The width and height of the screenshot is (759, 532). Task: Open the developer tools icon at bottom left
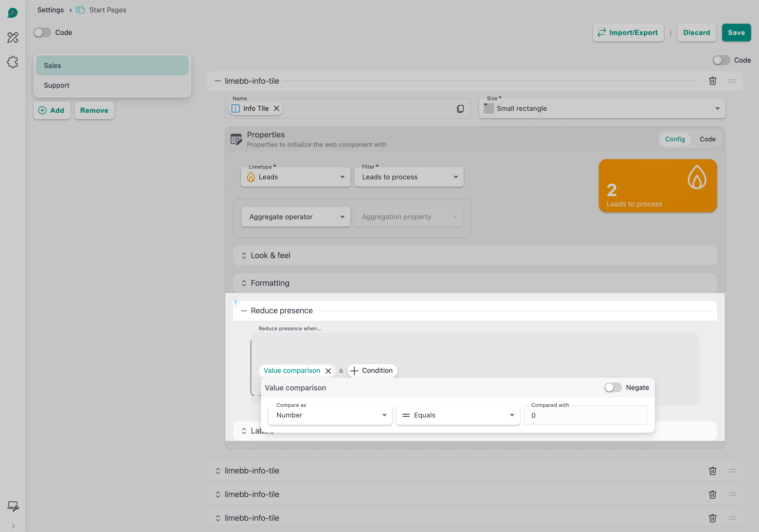[13, 506]
